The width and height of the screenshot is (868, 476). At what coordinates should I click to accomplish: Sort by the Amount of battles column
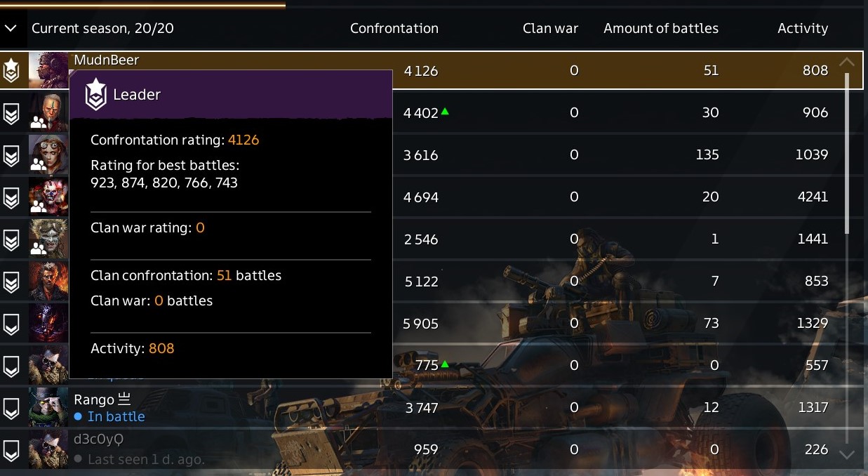(660, 28)
